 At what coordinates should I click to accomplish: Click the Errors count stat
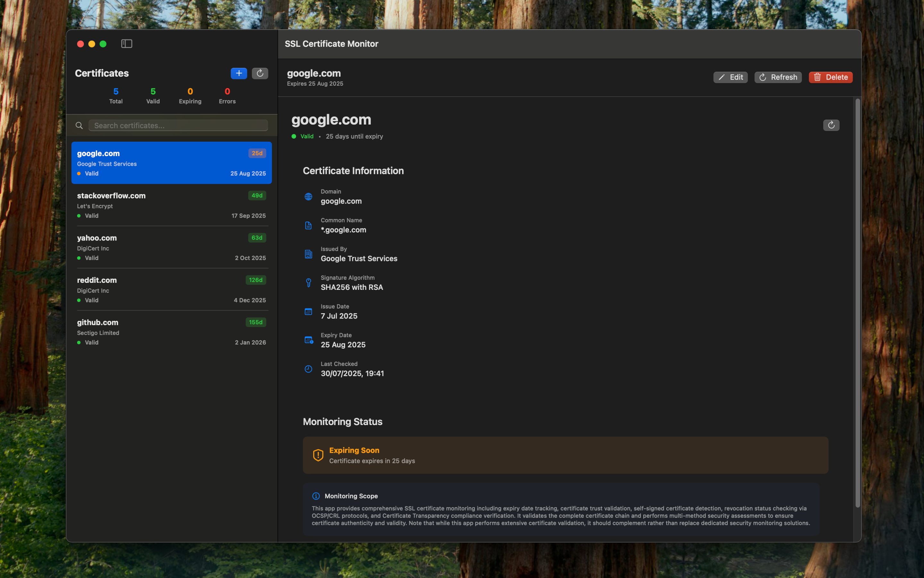227,96
